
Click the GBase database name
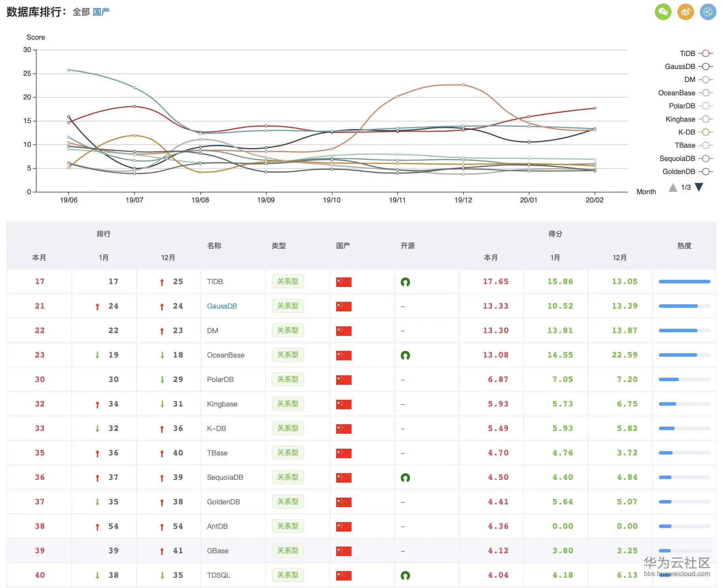[x=218, y=551]
